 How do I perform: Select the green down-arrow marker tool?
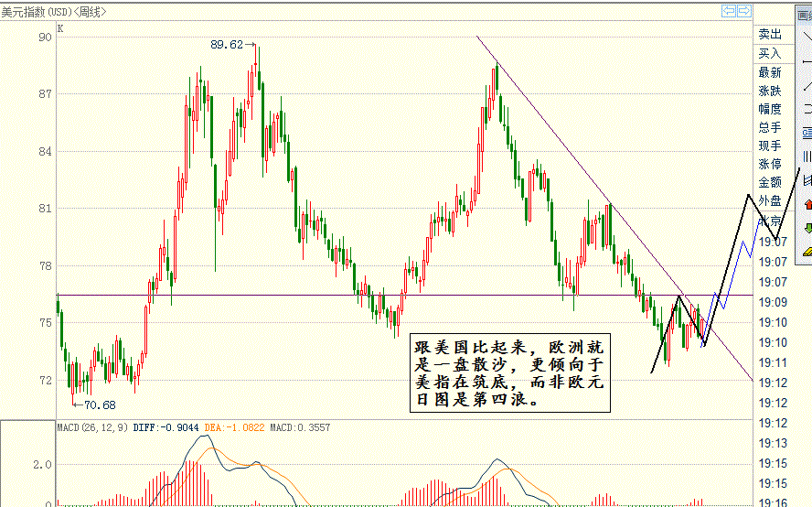coord(807,228)
